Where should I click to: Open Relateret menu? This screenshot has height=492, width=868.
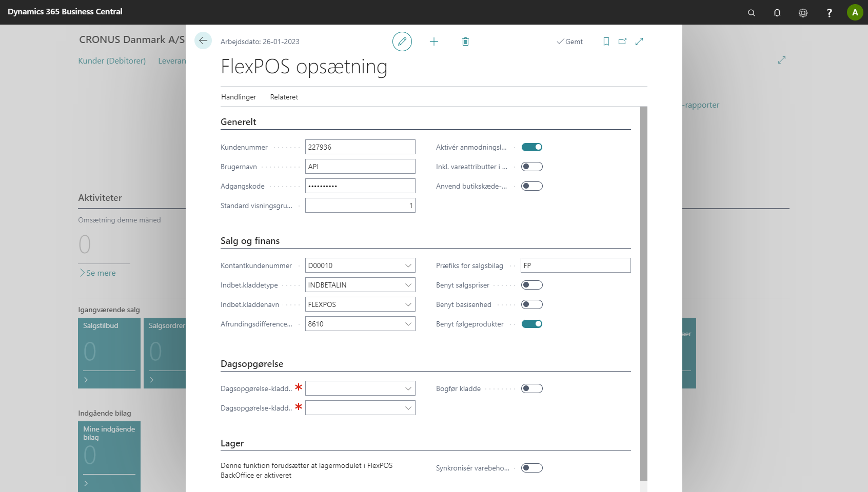(x=284, y=97)
